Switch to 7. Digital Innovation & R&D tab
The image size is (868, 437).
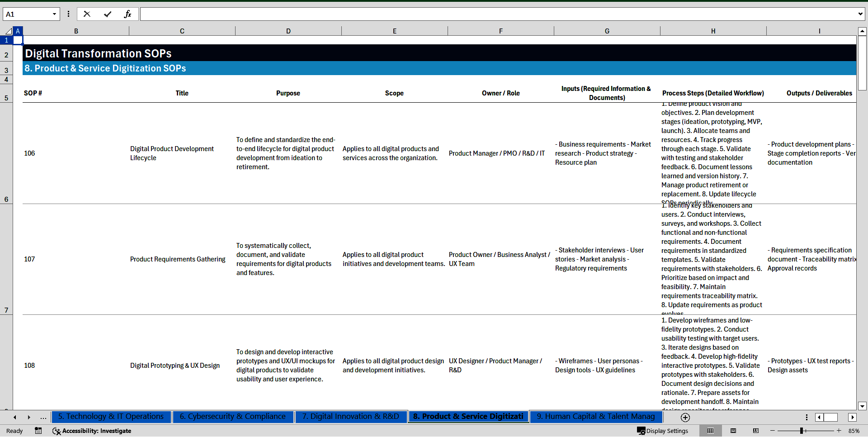[x=350, y=416]
